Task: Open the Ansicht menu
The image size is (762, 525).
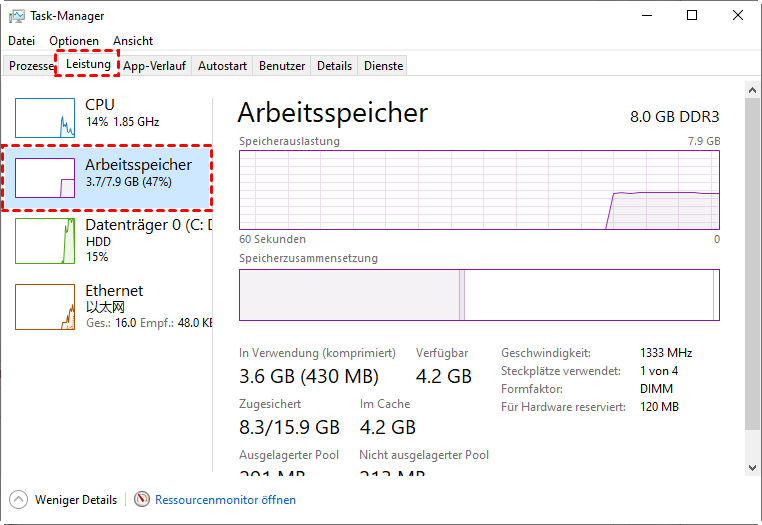Action: click(133, 41)
